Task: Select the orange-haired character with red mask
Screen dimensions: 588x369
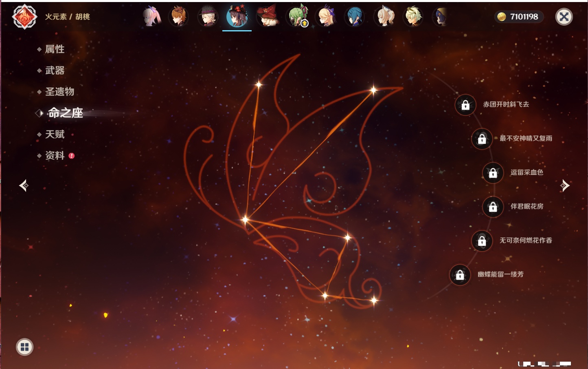Action: [x=179, y=17]
